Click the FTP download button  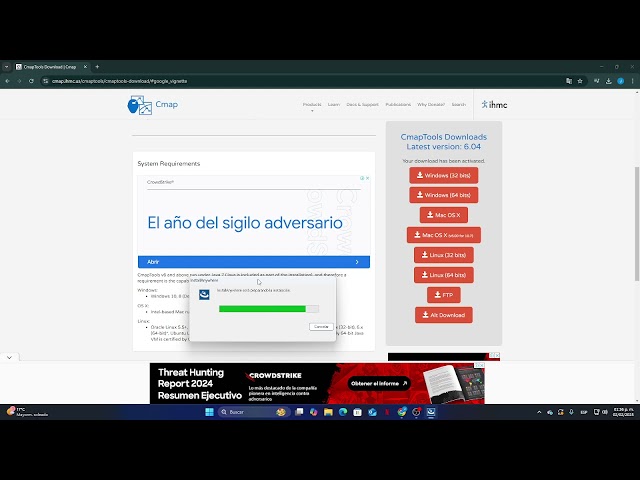444,295
